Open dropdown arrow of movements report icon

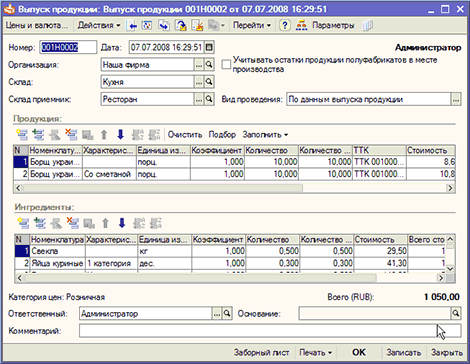pyautogui.click(x=223, y=26)
